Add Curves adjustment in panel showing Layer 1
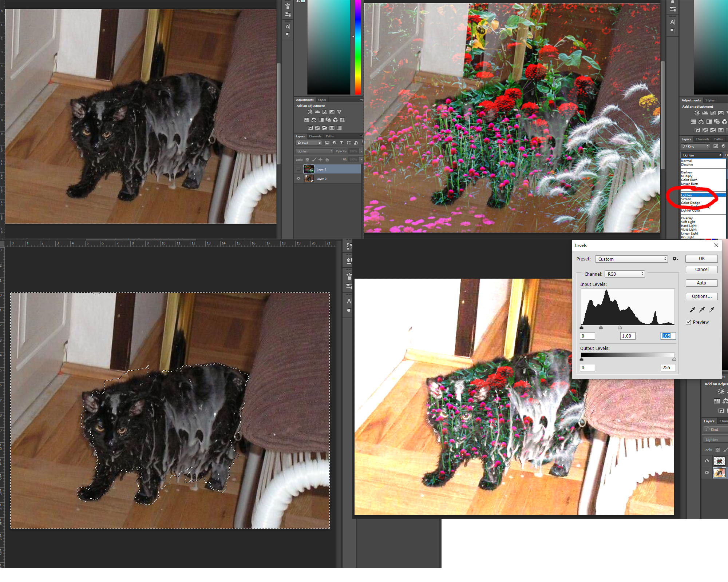 325,112
